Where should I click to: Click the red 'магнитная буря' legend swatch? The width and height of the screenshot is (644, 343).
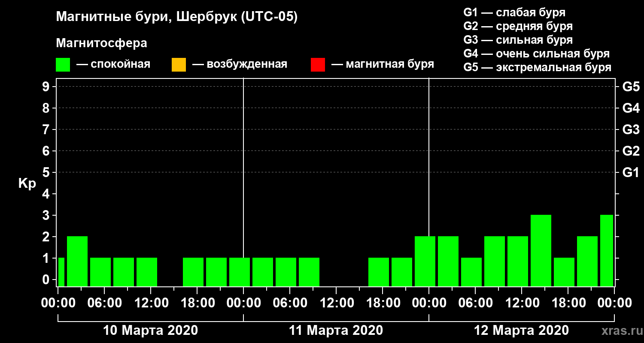(318, 65)
